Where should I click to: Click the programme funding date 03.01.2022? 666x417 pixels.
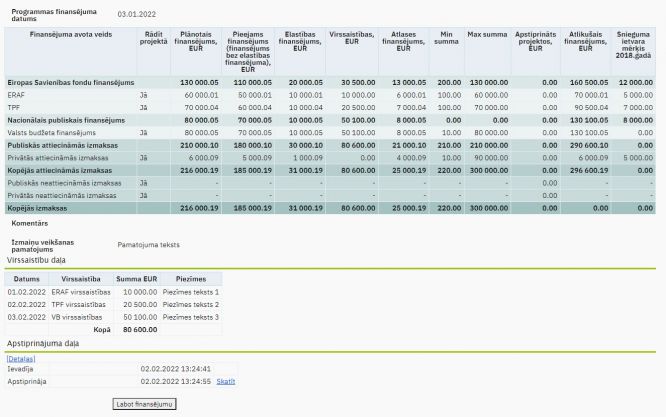pos(134,14)
